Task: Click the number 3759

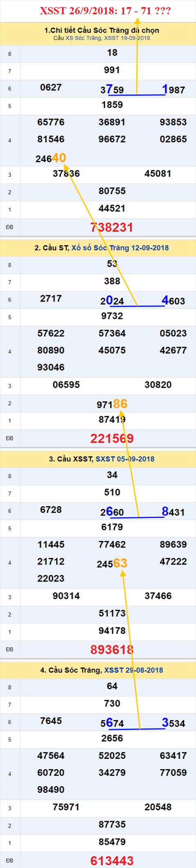Action: point(112,89)
